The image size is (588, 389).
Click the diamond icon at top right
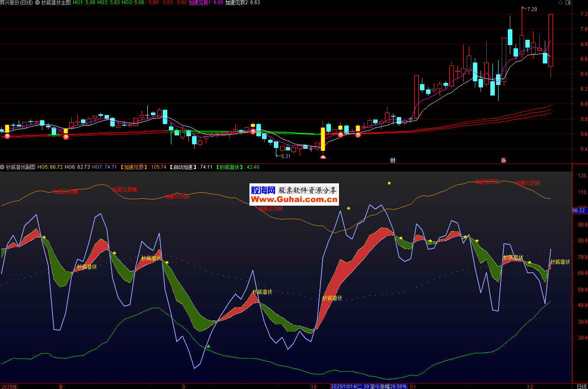[x=561, y=3]
